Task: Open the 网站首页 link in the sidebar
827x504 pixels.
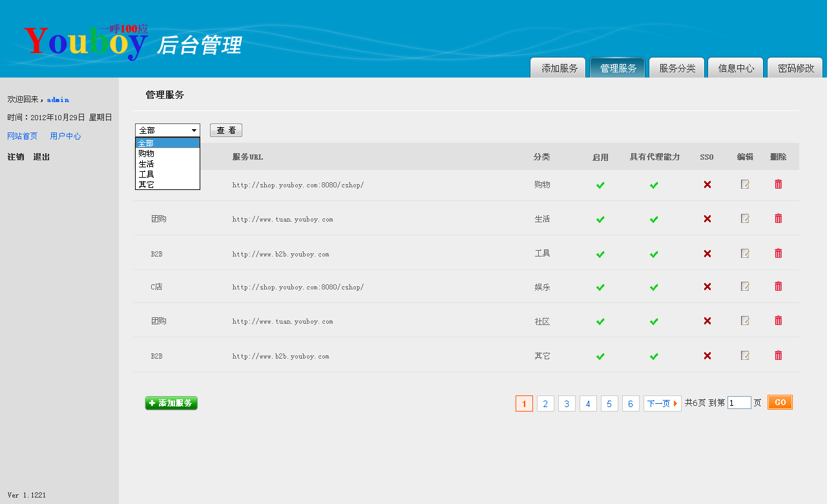Action: coord(23,136)
